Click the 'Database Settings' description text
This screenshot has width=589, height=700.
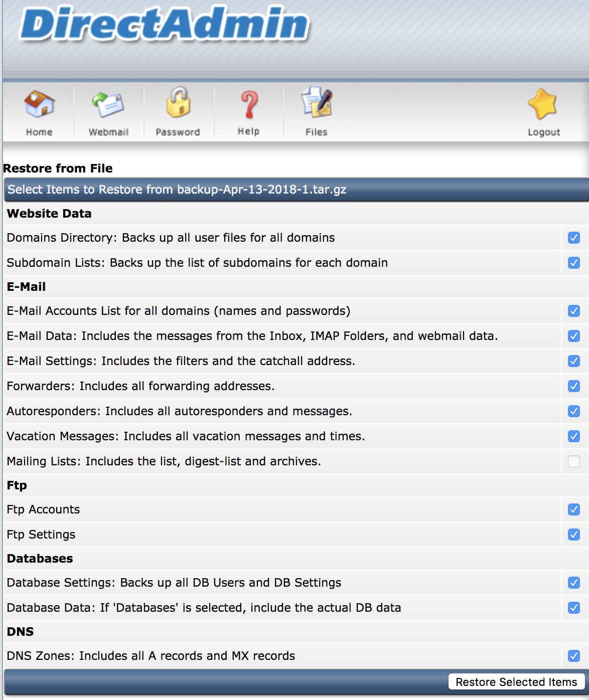coord(174,583)
